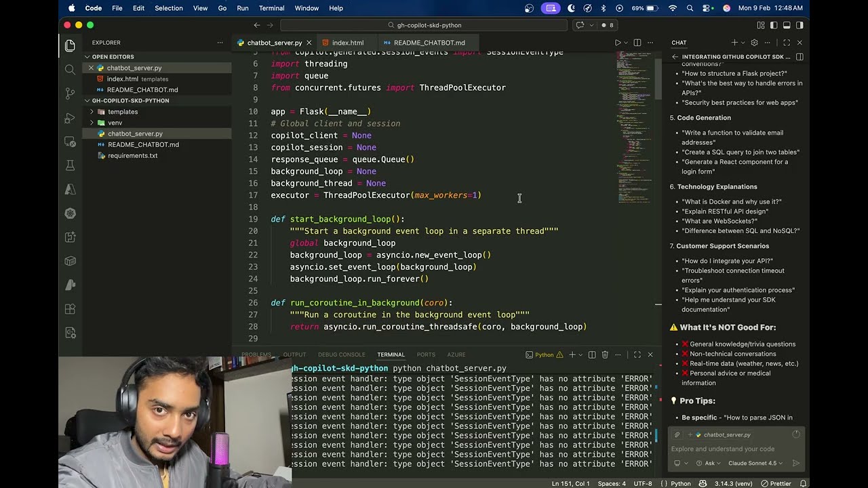Open the Run and Debug view

(x=70, y=118)
